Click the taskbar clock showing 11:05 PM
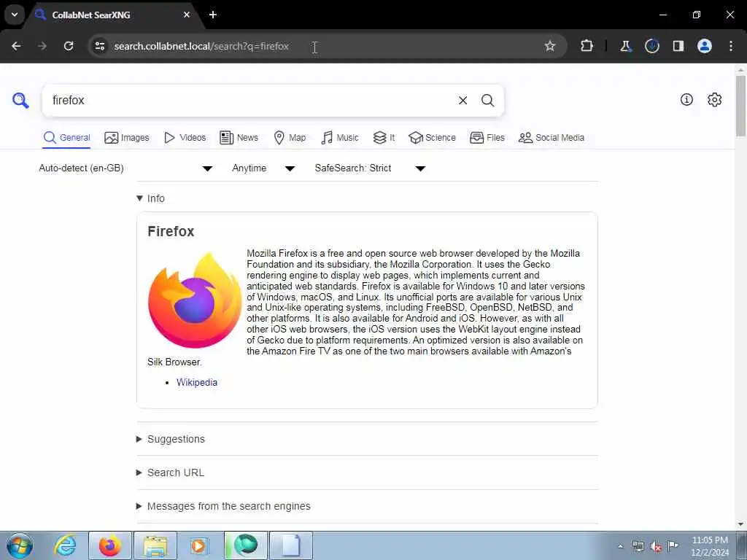Screen dimensions: 747x560 (x=710, y=546)
